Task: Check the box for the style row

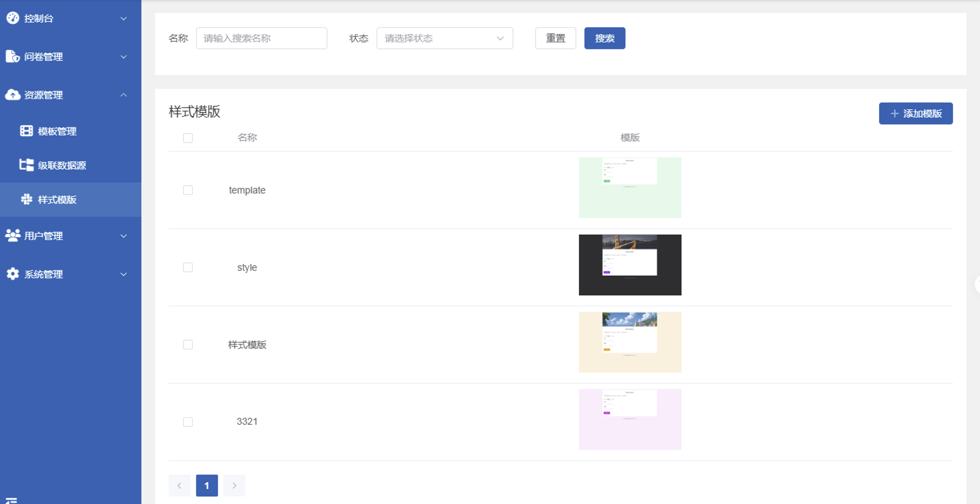Action: tap(188, 267)
